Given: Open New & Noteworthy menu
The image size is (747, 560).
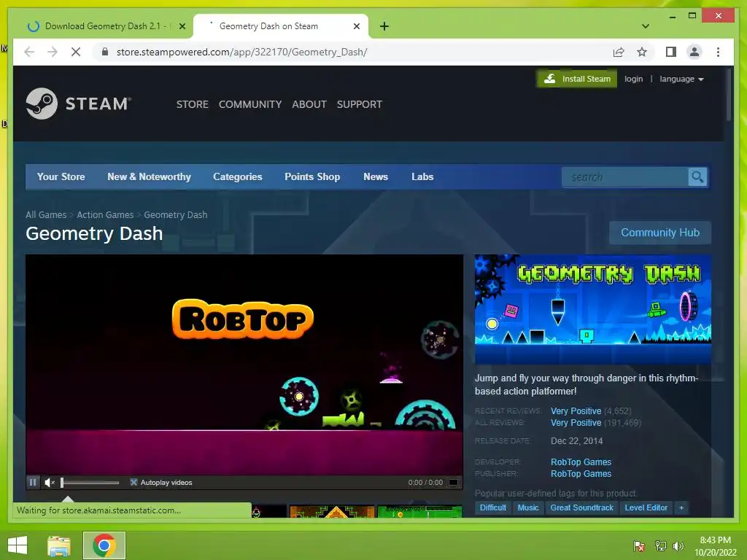Looking at the screenshot, I should pos(149,176).
